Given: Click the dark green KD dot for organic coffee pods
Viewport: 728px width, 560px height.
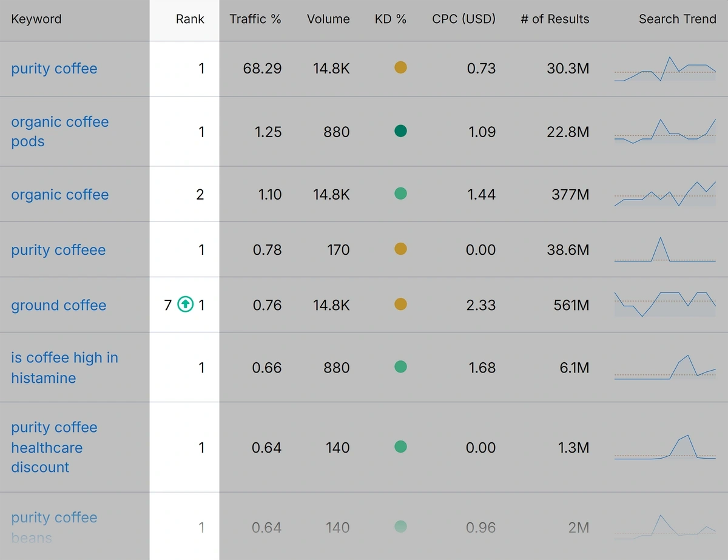Looking at the screenshot, I should (x=400, y=130).
